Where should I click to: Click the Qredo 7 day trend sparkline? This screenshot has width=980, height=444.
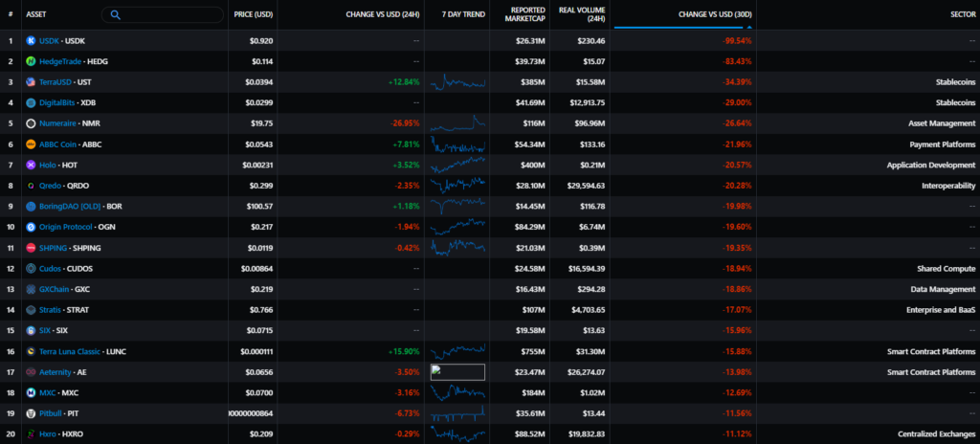pos(457,186)
